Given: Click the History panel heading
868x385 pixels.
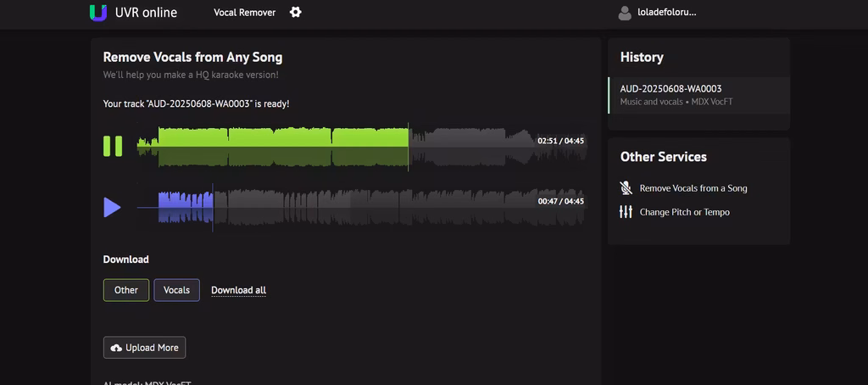Looking at the screenshot, I should pyautogui.click(x=642, y=57).
